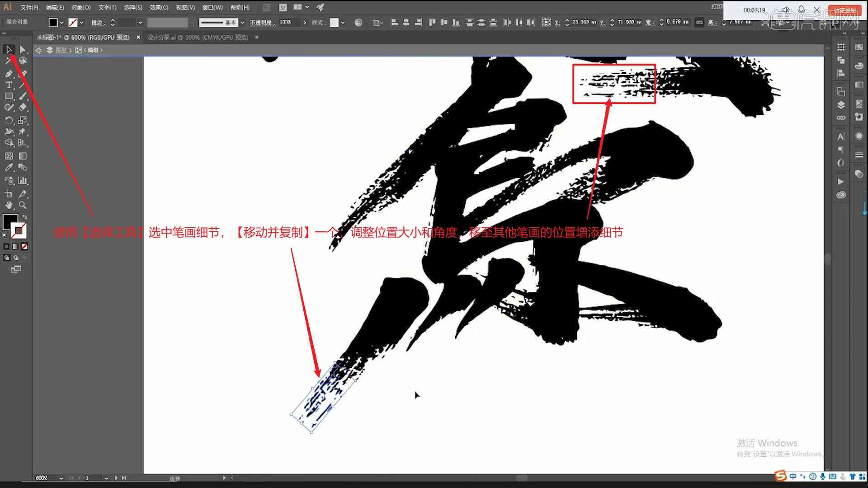Open the 效果(C) menu

[159, 7]
